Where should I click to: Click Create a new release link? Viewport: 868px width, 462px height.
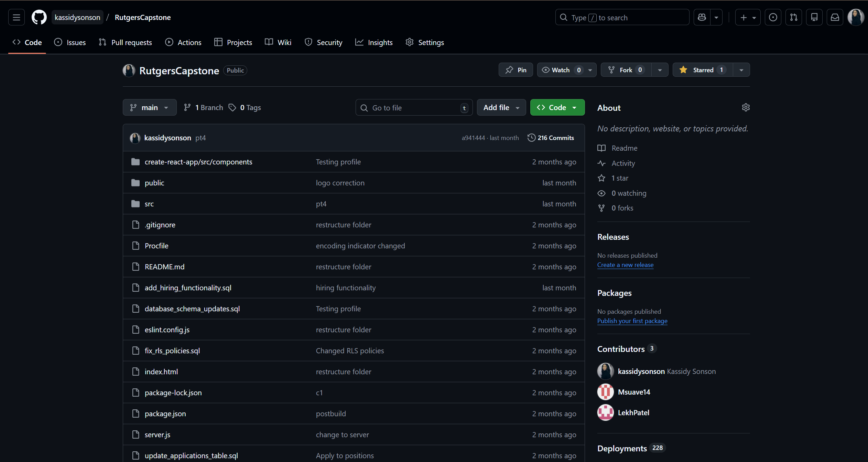(x=625, y=265)
